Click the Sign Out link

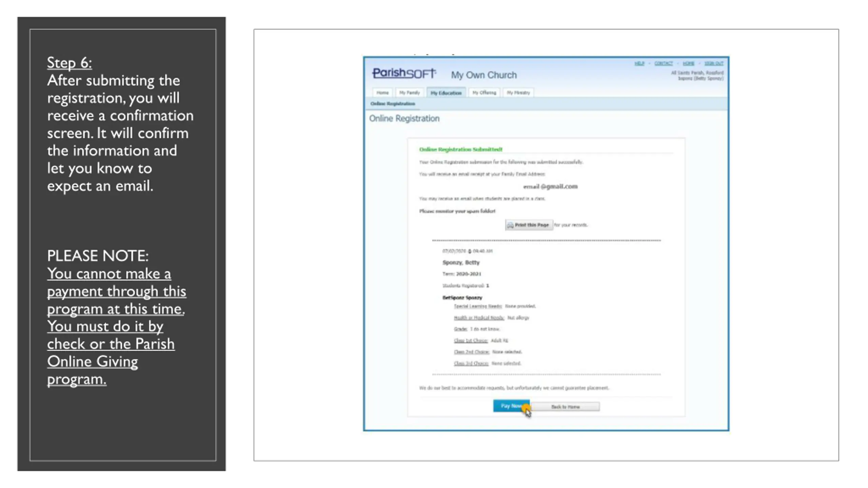tap(714, 63)
